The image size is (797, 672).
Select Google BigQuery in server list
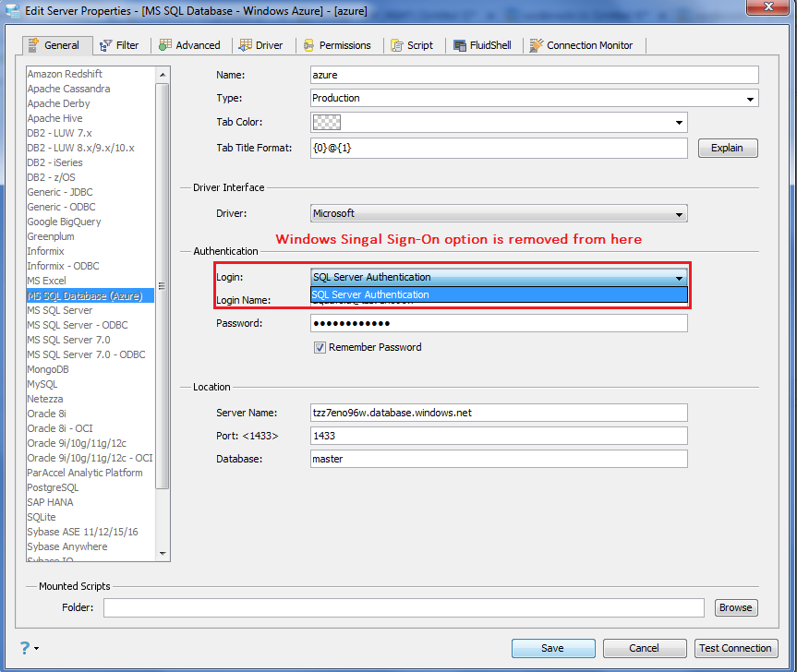click(64, 222)
